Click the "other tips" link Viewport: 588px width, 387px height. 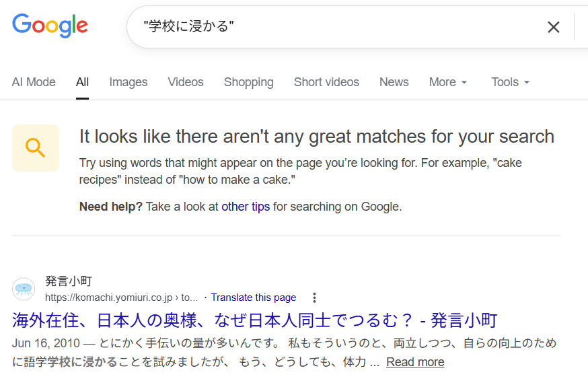pyautogui.click(x=246, y=207)
